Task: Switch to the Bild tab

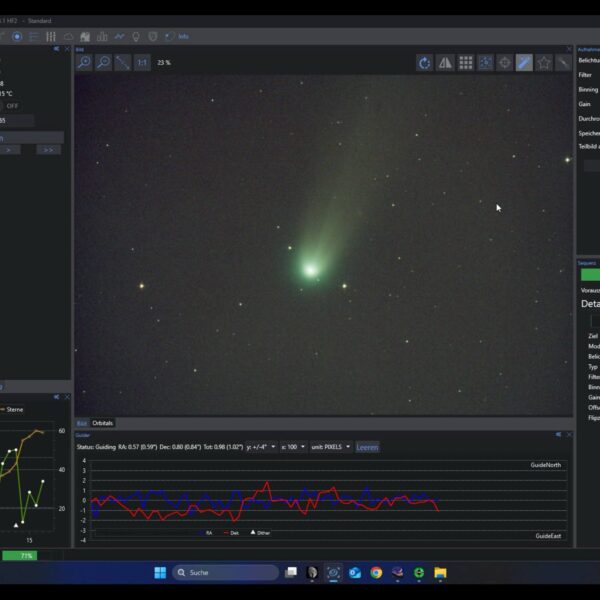Action: (82, 423)
